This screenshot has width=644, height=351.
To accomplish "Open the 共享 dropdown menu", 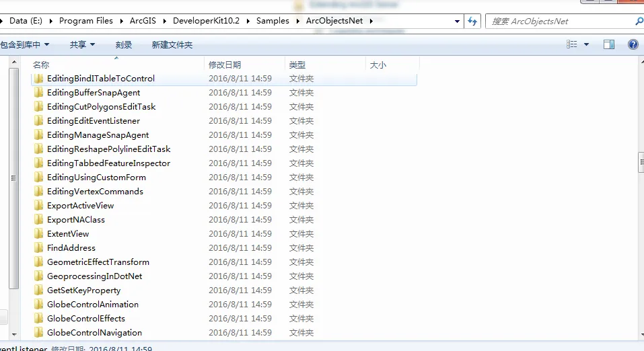I will click(x=82, y=44).
